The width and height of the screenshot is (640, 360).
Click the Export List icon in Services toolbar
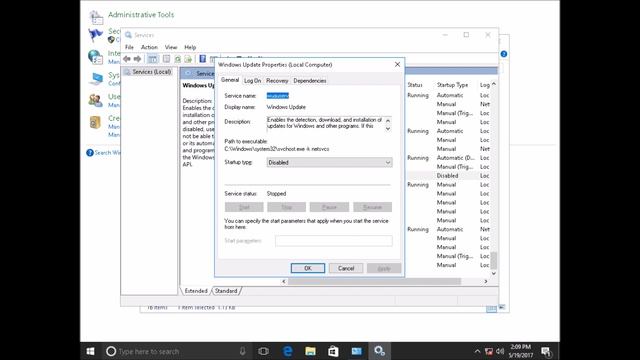pos(188,59)
